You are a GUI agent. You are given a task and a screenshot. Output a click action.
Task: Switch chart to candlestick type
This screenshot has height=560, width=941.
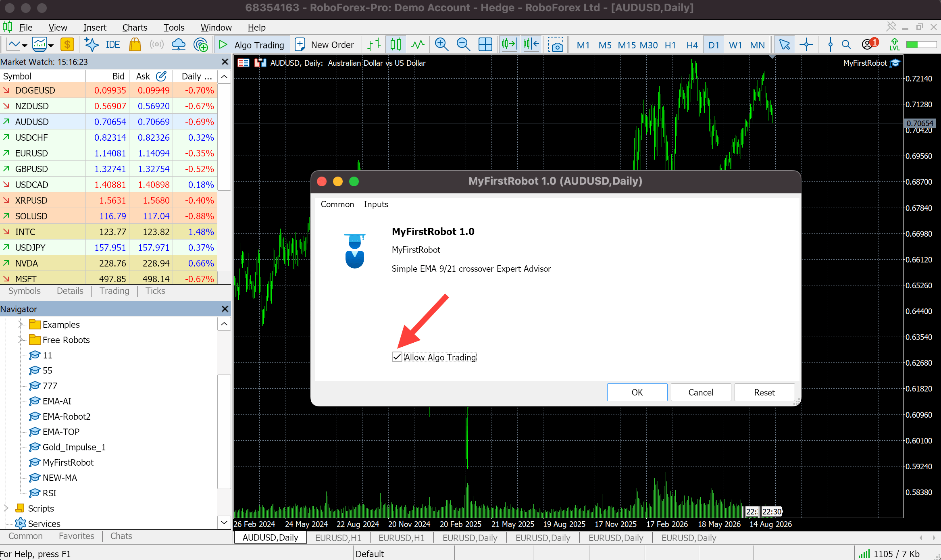tap(396, 45)
